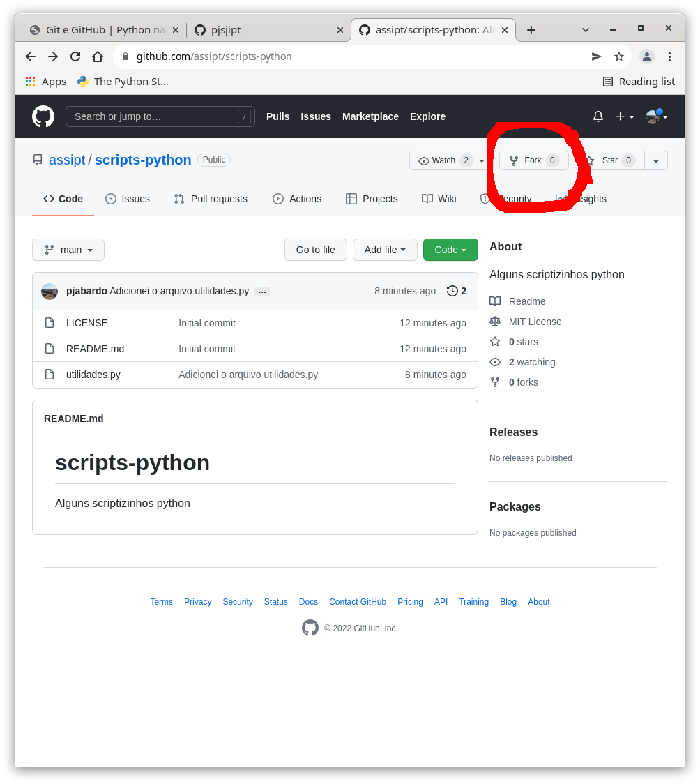This screenshot has width=700, height=784.
Task: Switch to Projects tab
Action: pos(372,199)
